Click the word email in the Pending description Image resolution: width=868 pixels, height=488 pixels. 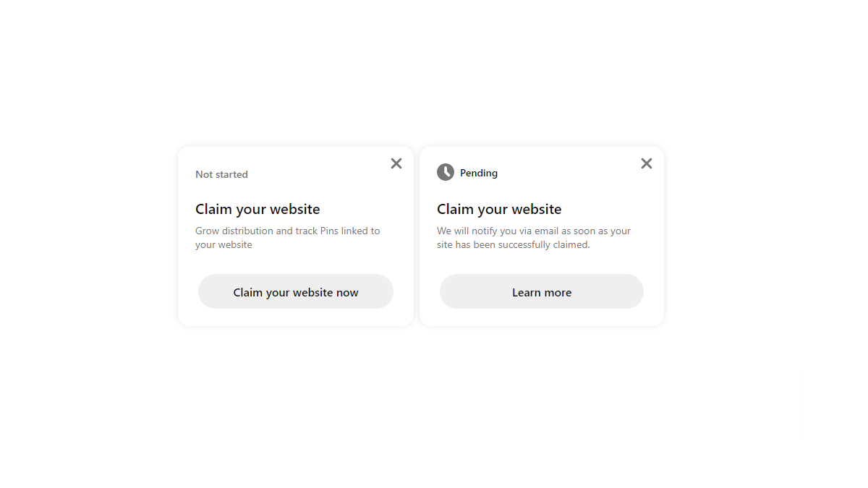click(x=548, y=231)
